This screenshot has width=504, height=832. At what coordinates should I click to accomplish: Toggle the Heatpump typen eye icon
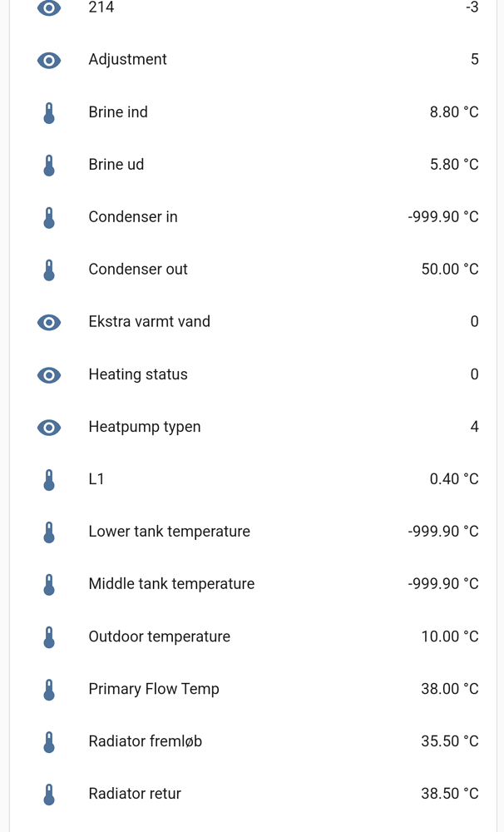[48, 427]
